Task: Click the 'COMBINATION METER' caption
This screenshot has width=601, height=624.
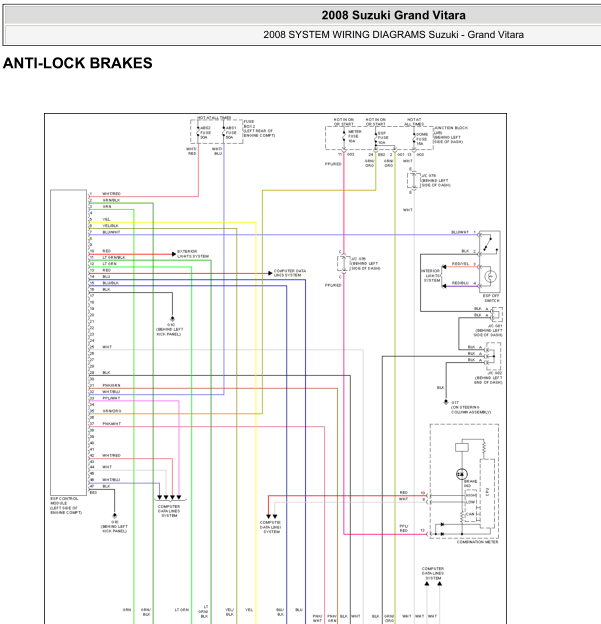Action: pyautogui.click(x=477, y=542)
